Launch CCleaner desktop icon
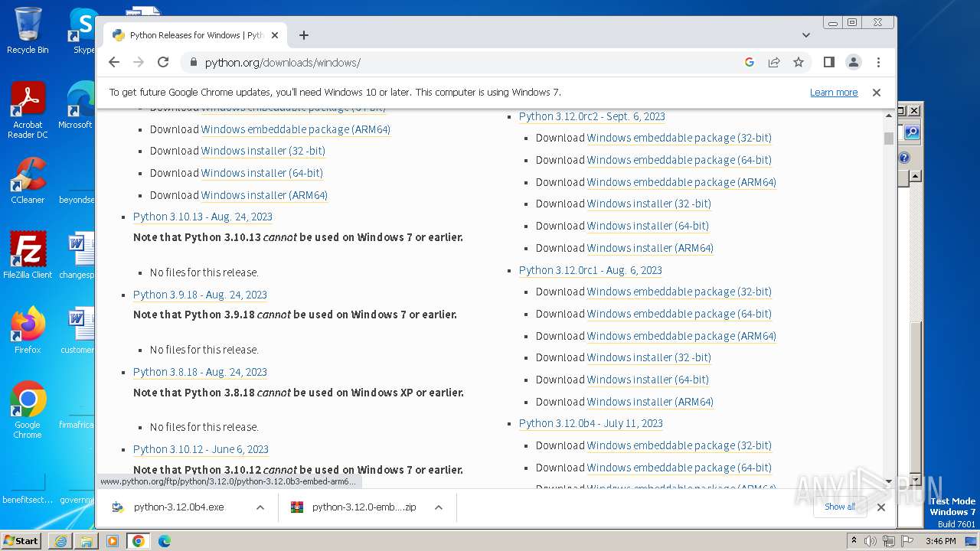Viewport: 980px width, 551px height. tap(28, 181)
